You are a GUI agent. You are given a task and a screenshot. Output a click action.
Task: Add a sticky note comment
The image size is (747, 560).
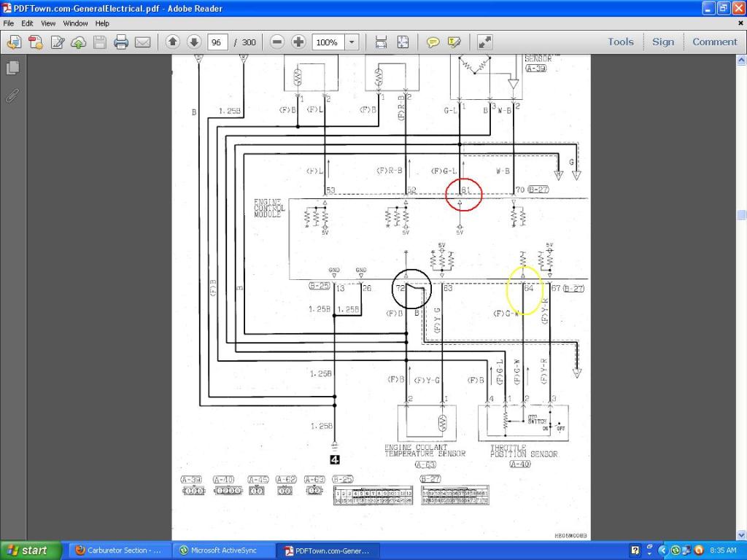click(433, 42)
